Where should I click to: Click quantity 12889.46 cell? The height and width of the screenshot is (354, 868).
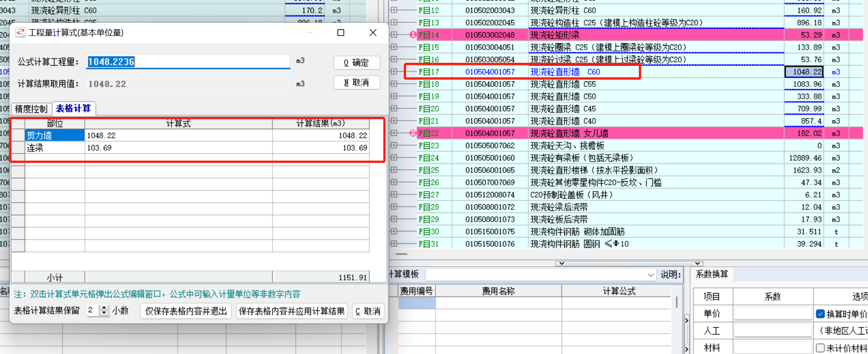click(x=805, y=157)
